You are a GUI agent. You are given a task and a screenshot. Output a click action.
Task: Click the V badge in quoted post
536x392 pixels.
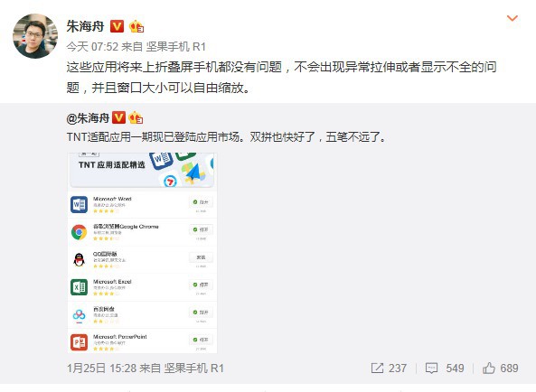coord(118,117)
